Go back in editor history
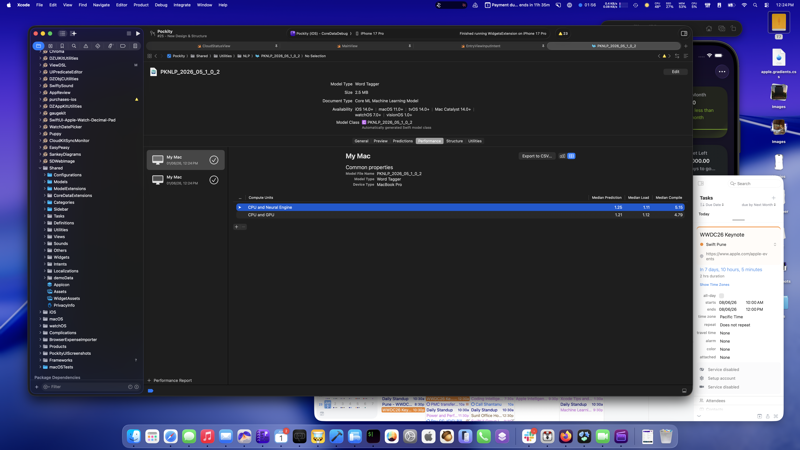The image size is (800, 450). pyautogui.click(x=156, y=56)
